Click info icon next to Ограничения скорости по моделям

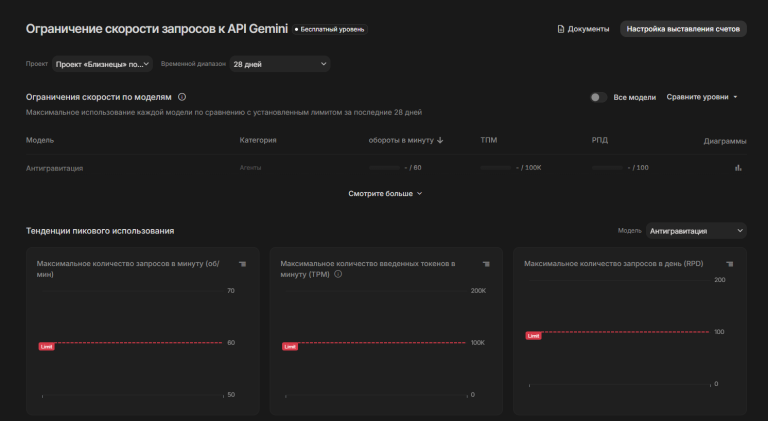[x=182, y=97]
